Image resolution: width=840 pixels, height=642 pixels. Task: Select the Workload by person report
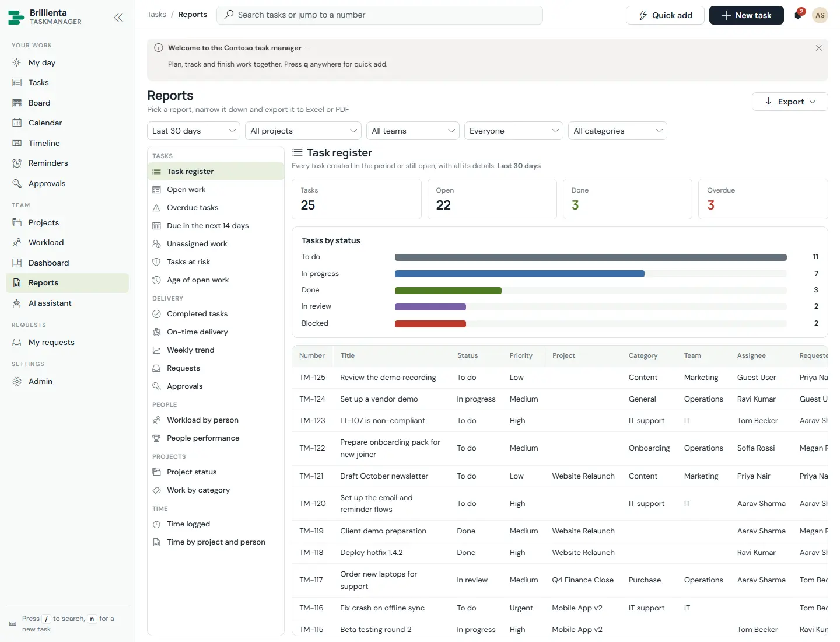216,420
